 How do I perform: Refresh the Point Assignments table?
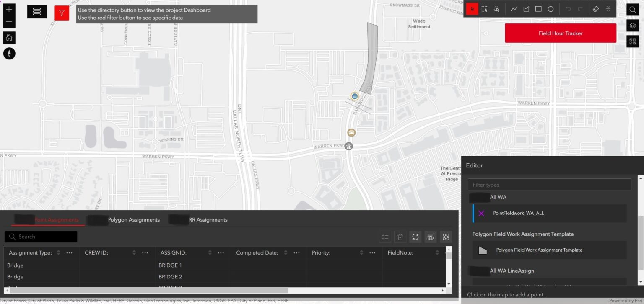point(415,237)
